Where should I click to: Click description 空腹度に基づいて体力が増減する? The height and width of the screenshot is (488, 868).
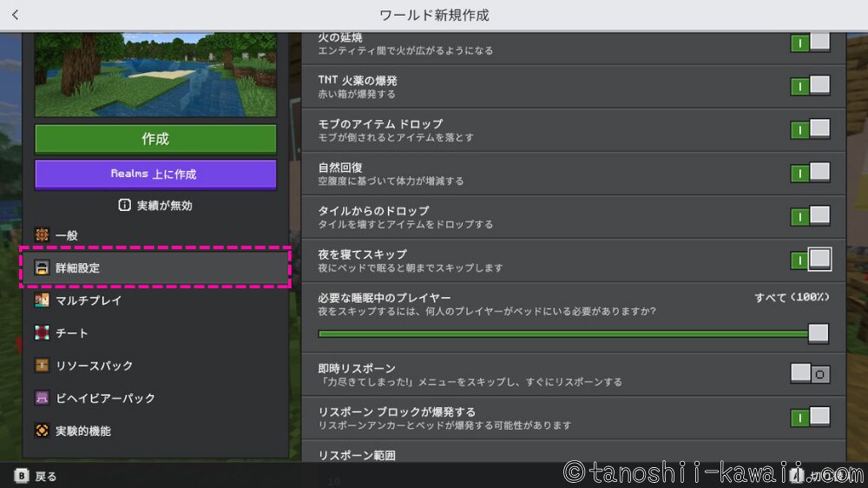click(391, 181)
